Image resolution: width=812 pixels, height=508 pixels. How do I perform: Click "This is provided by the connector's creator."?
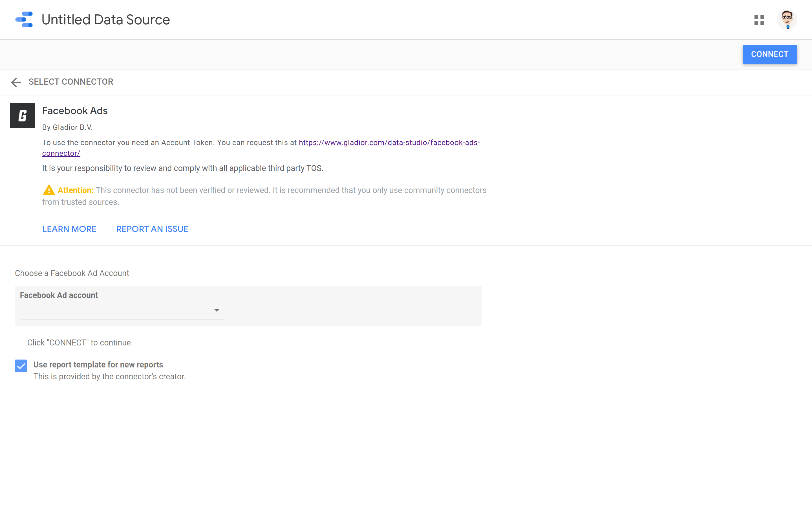coord(109,377)
